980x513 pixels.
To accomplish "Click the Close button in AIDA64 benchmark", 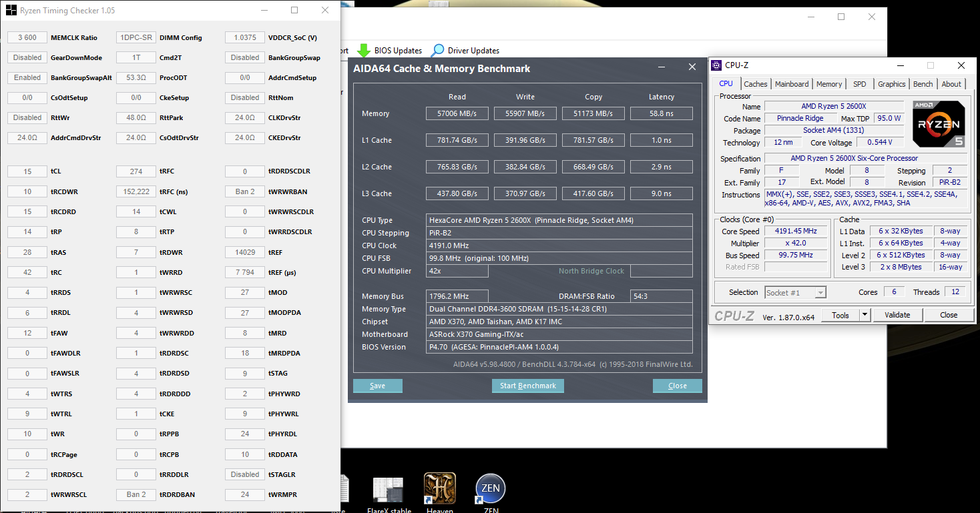I will (677, 386).
